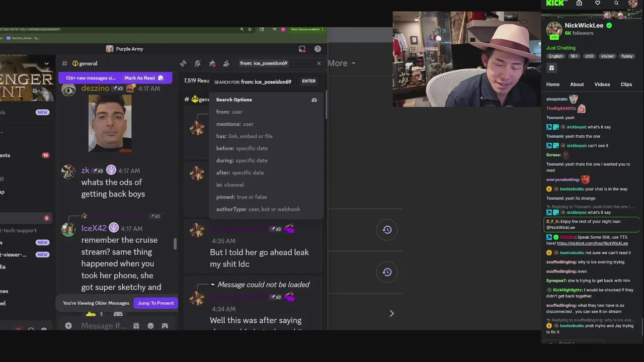Screen dimensions: 644x362
Task: Open Harrison_Server bookmark in bookmarks bar
Action: pos(23,38)
